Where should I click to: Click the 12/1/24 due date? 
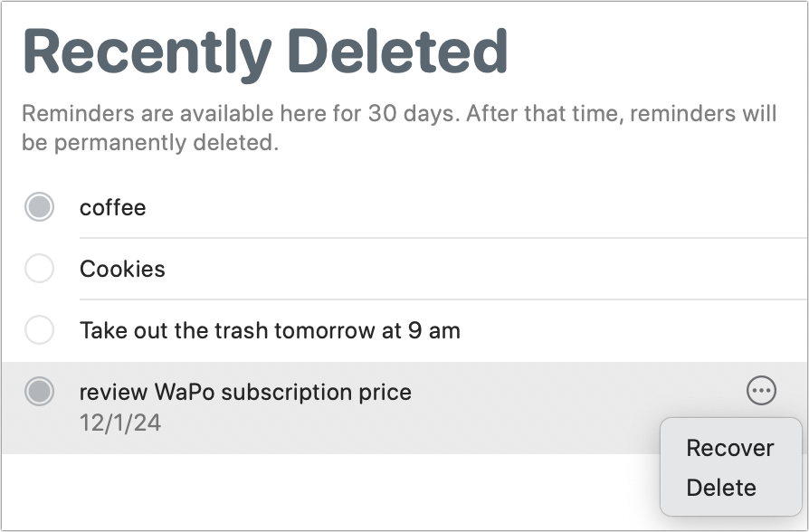pos(120,423)
